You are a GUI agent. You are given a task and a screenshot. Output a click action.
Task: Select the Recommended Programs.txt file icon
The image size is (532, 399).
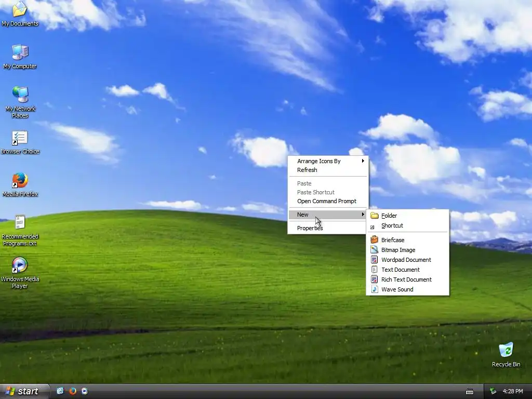20,230
